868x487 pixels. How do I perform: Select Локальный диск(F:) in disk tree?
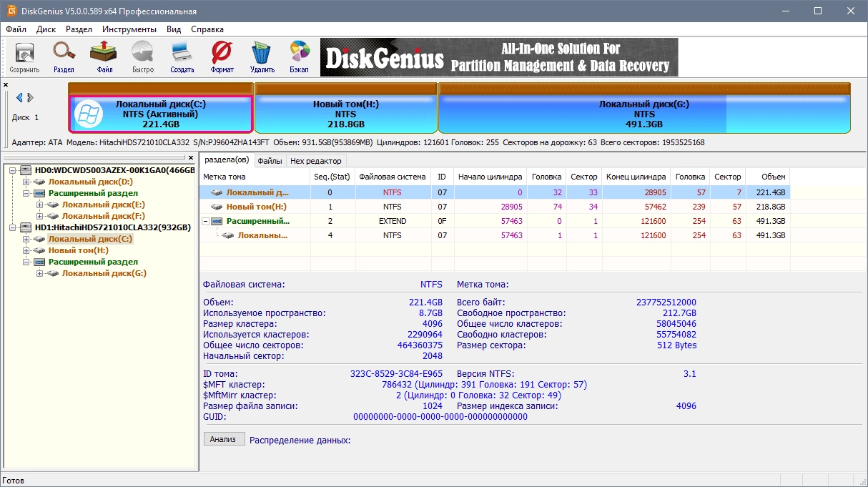pyautogui.click(x=104, y=216)
